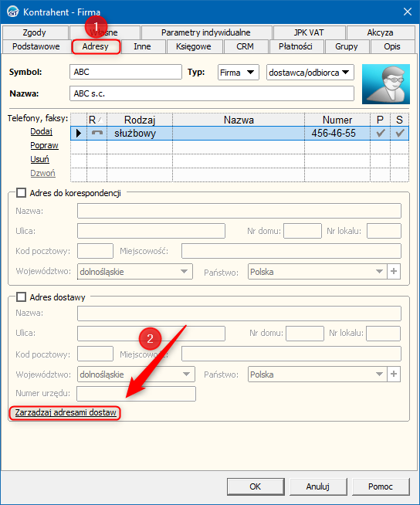Click the Numer urzędu input field

click(136, 394)
